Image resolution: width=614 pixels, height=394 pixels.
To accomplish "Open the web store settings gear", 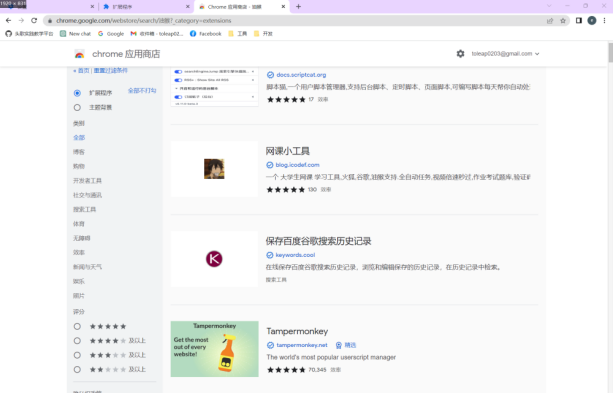I will tap(460, 54).
